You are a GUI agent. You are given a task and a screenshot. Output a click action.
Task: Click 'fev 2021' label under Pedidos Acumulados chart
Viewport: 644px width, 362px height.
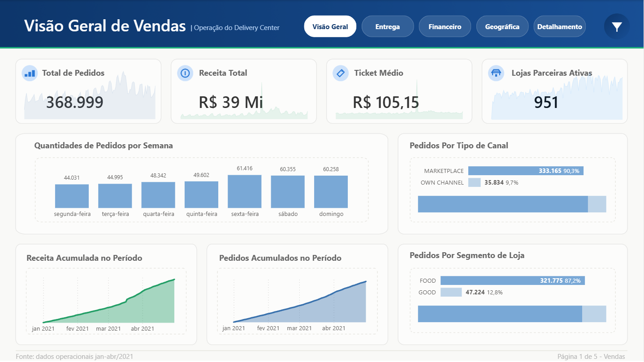pos(268,328)
